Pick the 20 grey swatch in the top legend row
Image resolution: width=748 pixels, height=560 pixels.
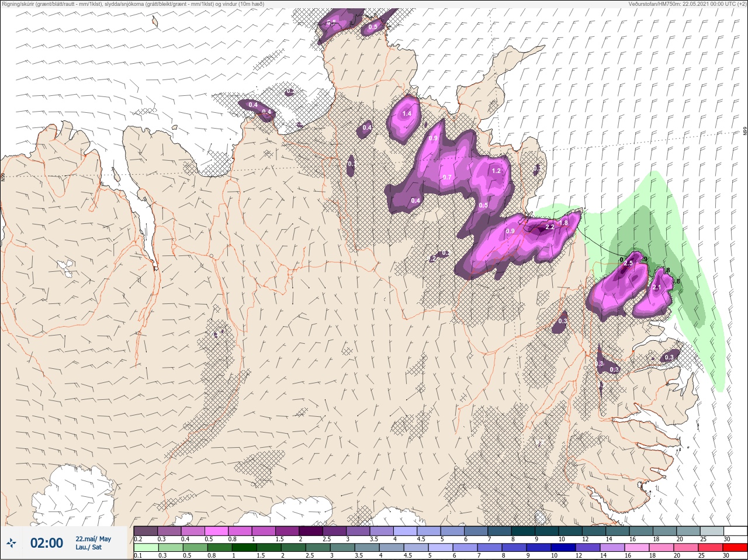tap(688, 531)
